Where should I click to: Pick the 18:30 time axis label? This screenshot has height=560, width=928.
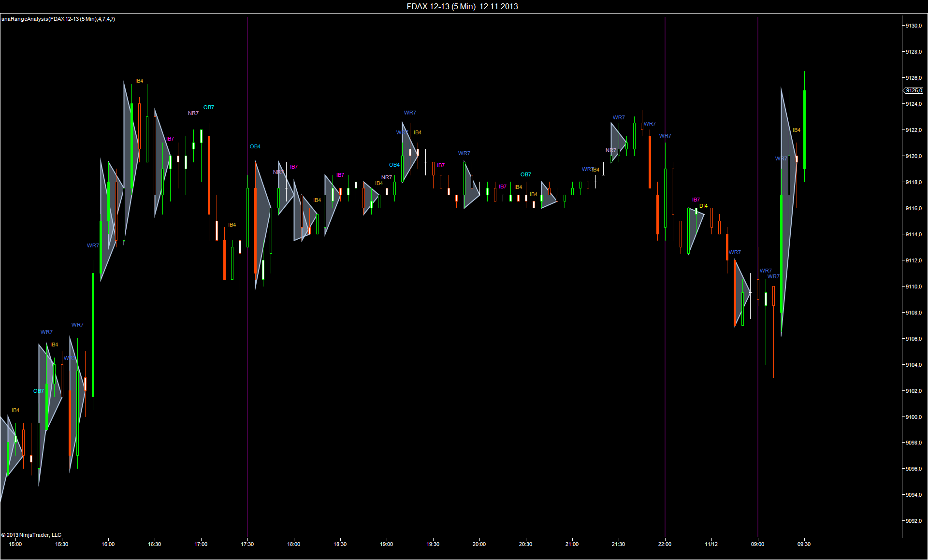340,544
